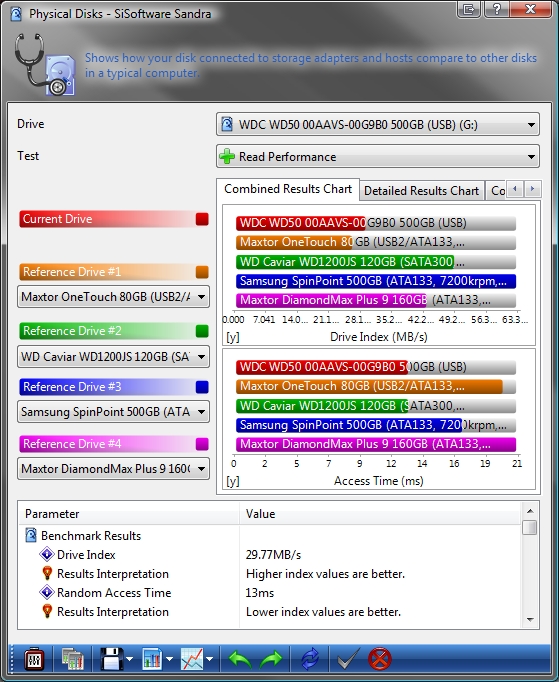The height and width of the screenshot is (682, 559).
Task: Select the partially visible Co tab
Action: [x=496, y=191]
